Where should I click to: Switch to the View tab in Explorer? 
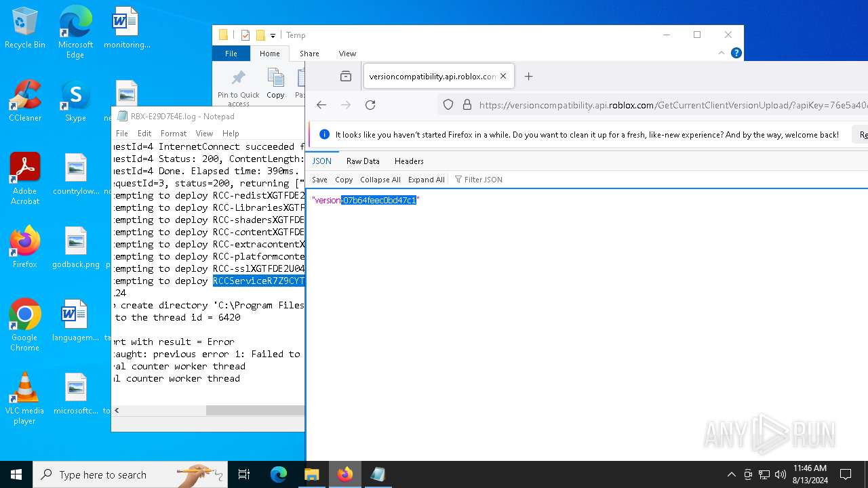(x=347, y=54)
